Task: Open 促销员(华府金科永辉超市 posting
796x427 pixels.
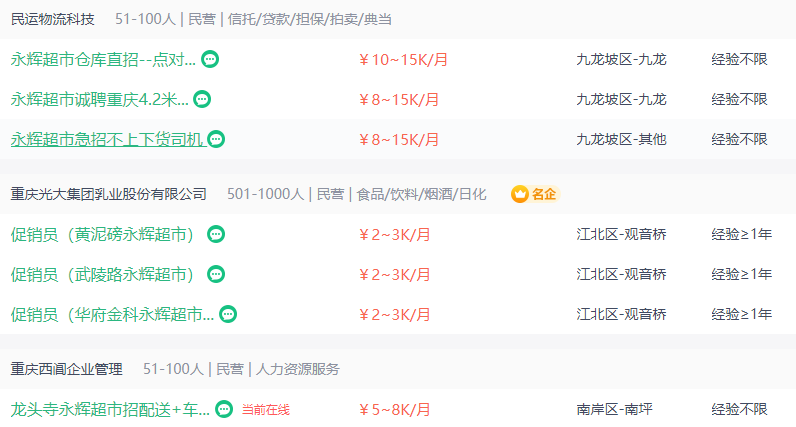Action: [112, 315]
